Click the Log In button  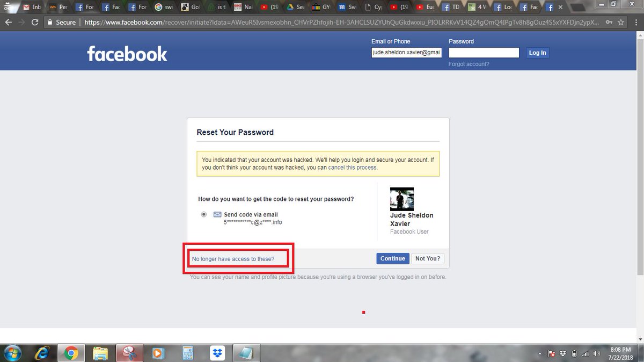coord(537,53)
